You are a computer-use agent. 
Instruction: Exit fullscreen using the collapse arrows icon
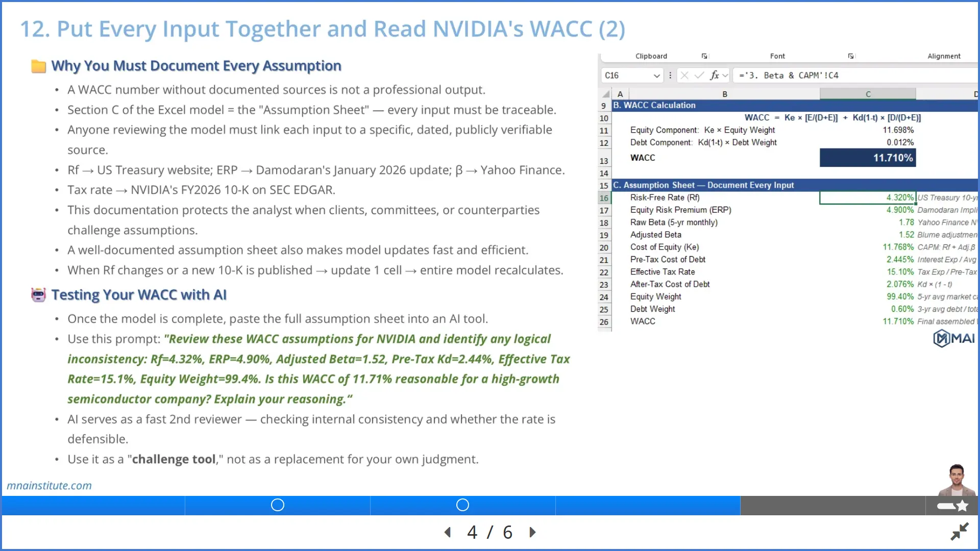[960, 532]
